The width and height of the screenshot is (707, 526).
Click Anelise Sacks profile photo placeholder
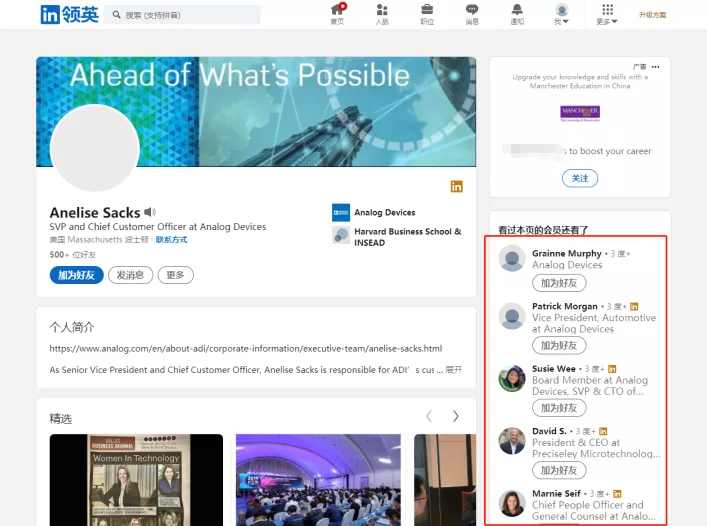point(95,148)
